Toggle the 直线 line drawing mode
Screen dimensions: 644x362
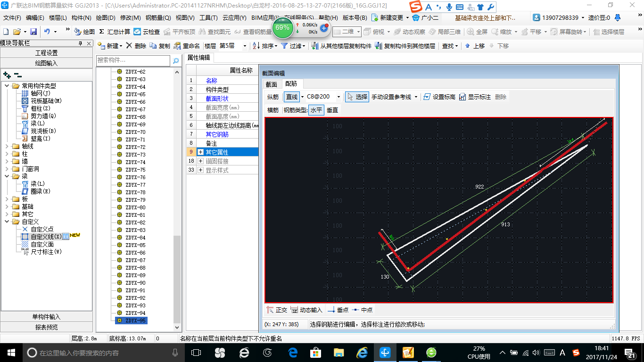point(292,97)
